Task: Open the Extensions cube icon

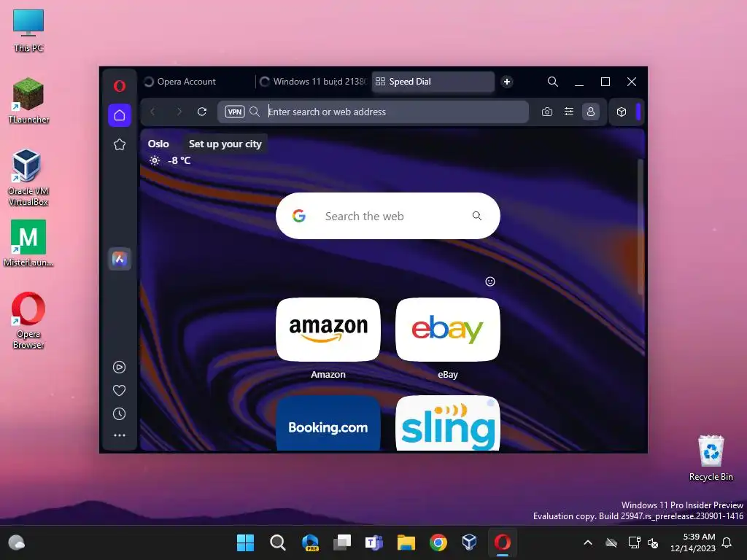Action: 622,112
